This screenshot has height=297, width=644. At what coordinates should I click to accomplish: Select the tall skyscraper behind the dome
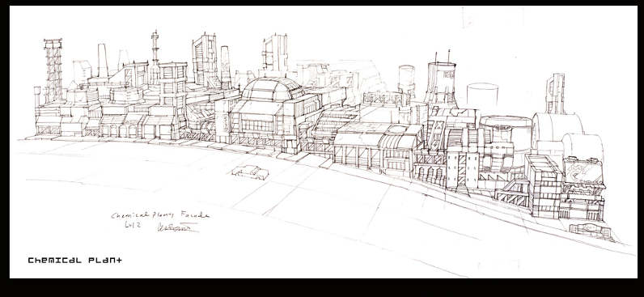click(275, 53)
